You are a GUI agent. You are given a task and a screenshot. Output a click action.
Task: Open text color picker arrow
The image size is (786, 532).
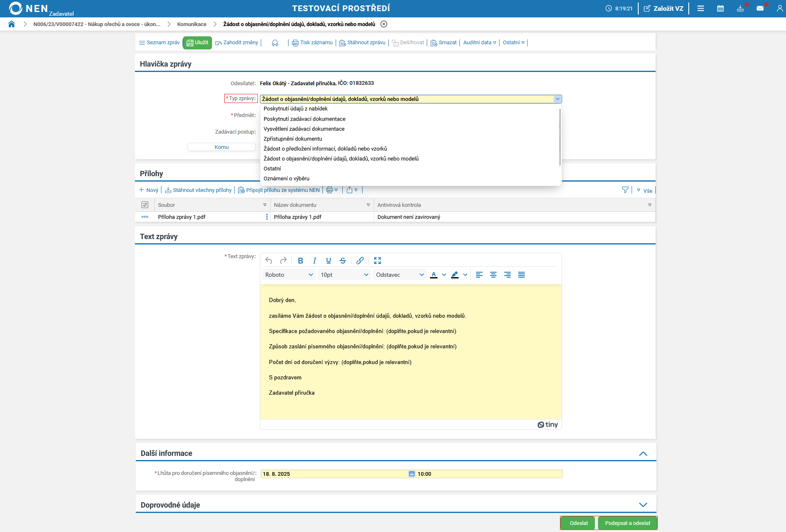[444, 275]
